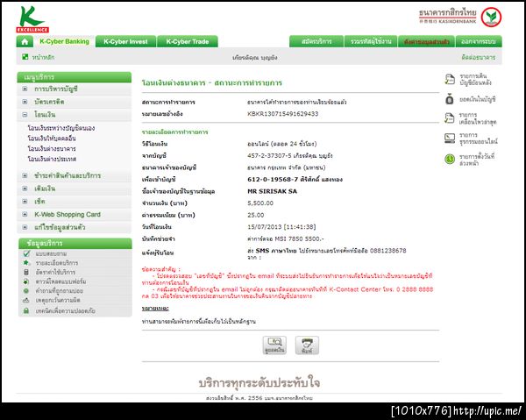
Task: Go to the home page icon tab
Action: (25, 41)
